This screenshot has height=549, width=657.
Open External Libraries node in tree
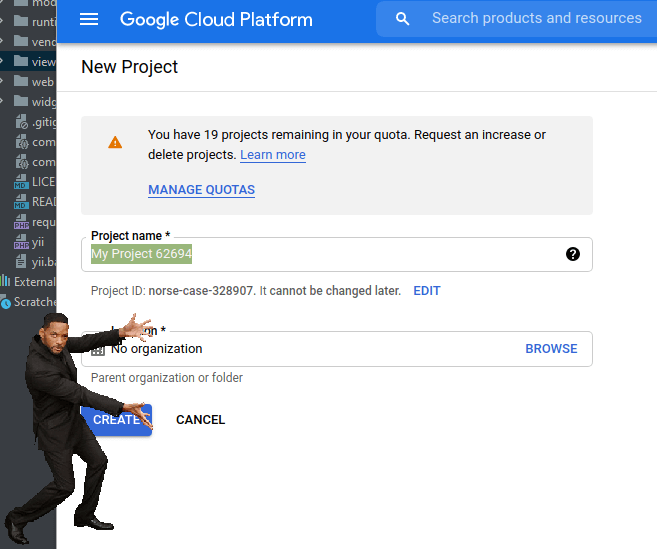[x=28, y=282]
